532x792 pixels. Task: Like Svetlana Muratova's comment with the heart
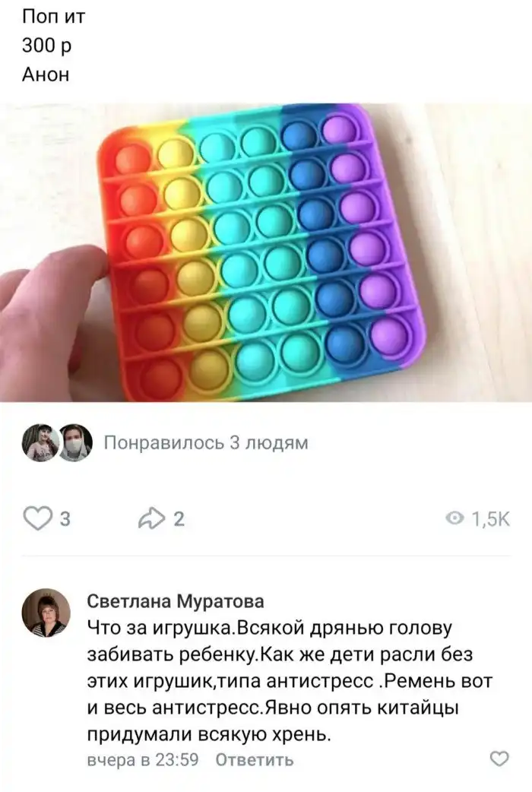499,759
